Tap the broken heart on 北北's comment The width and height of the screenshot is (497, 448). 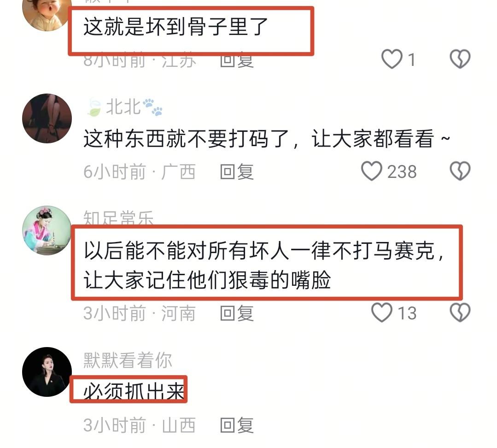point(460,171)
